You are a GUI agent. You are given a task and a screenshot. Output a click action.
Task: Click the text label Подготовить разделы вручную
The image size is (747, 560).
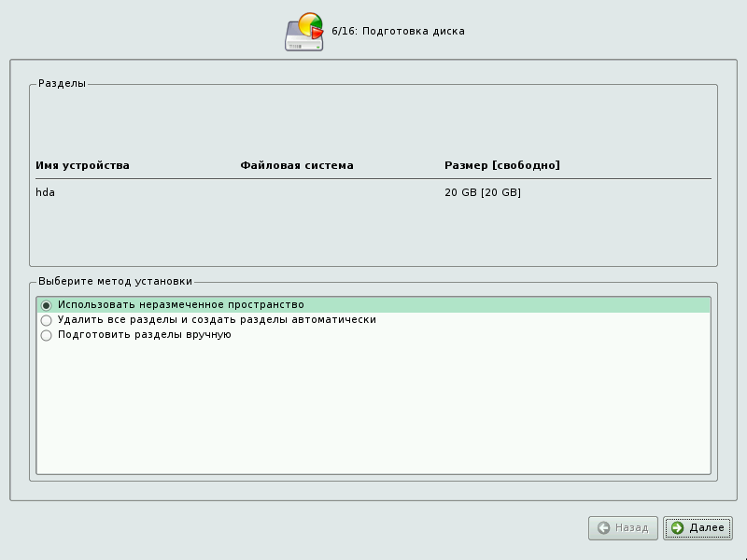pyautogui.click(x=144, y=335)
